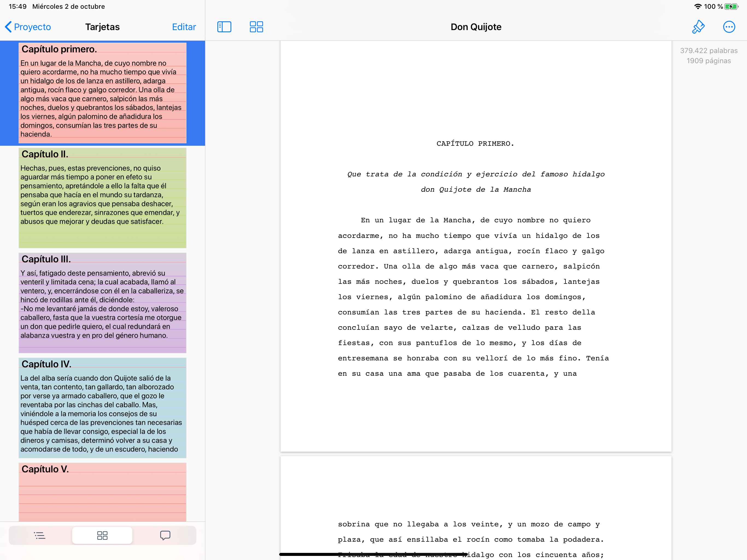Screen dimensions: 747x560
Task: Switch to the comments tab
Action: point(165,535)
